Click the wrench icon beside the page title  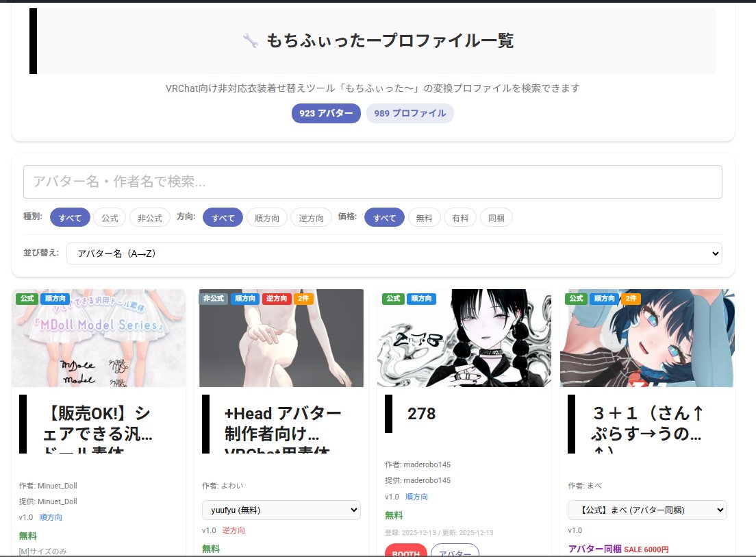click(x=250, y=40)
